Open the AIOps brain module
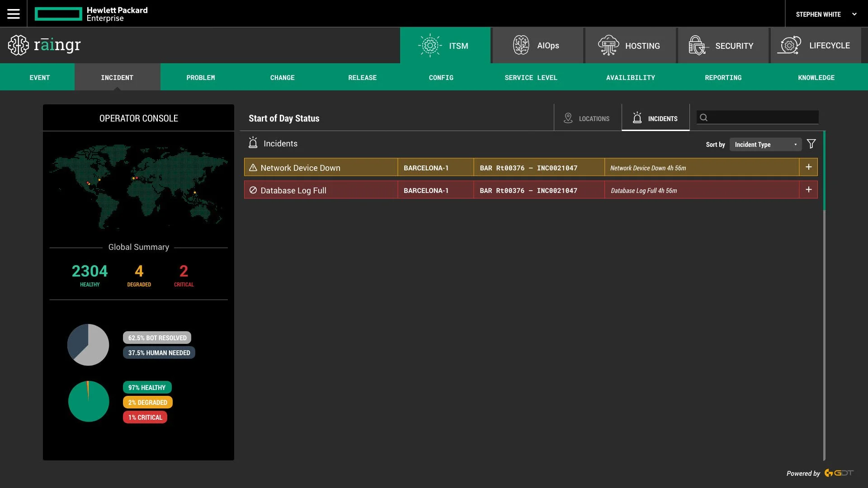 [x=521, y=45]
